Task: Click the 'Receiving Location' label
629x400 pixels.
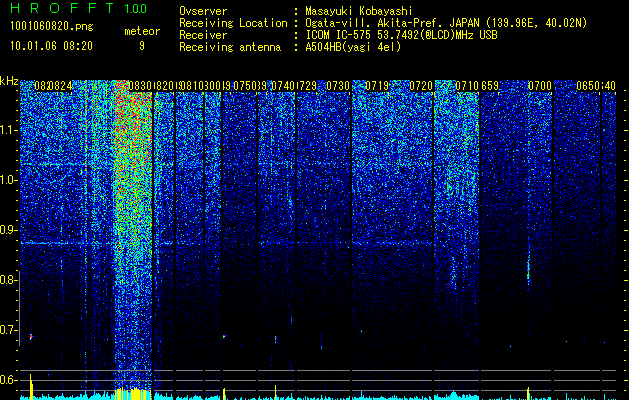Action: [233, 23]
